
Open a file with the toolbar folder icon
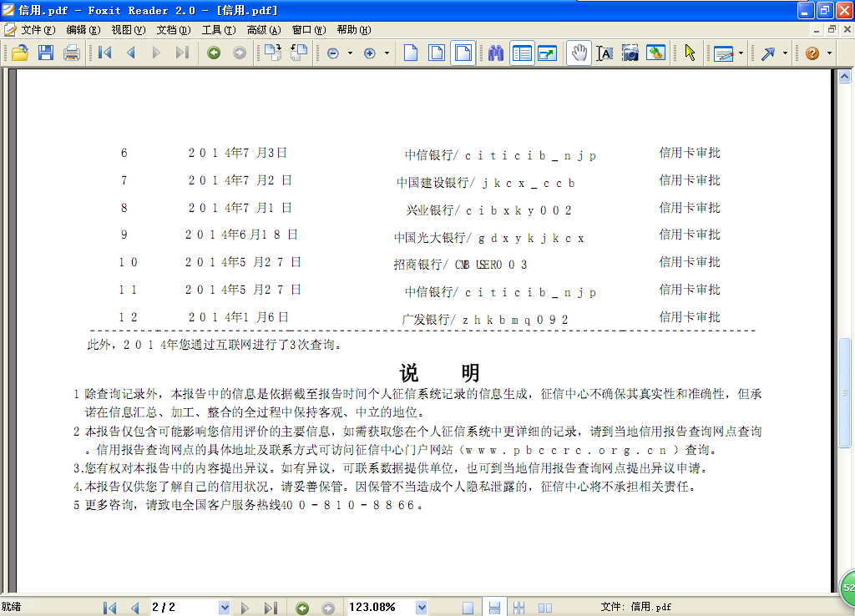(20, 53)
